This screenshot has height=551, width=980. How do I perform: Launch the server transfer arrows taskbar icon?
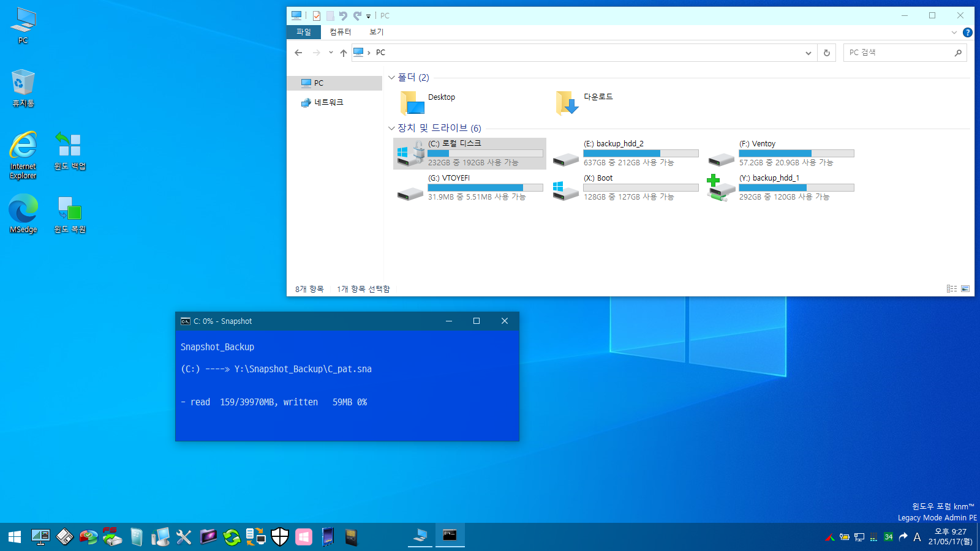coord(256,537)
